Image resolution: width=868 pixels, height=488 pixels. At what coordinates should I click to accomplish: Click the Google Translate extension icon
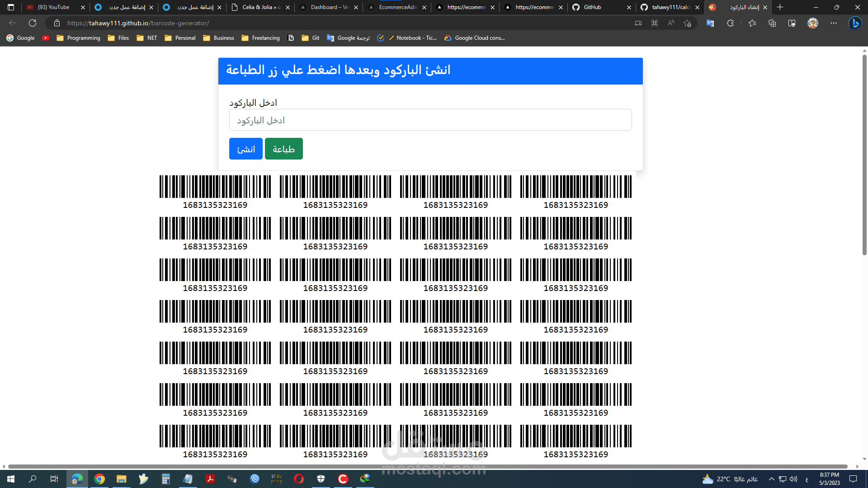coord(710,23)
